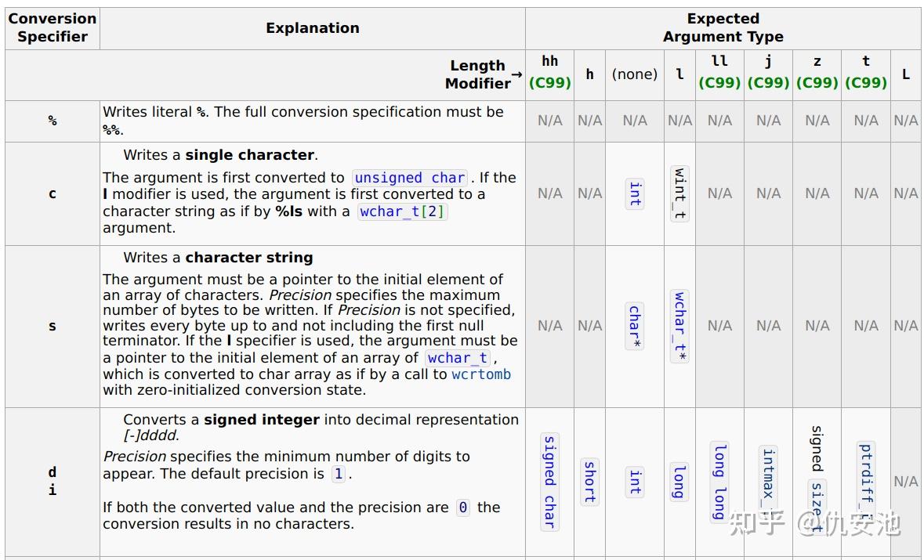Click the 'Expected Argument Type' header
The height and width of the screenshot is (560, 924).
pos(723,27)
